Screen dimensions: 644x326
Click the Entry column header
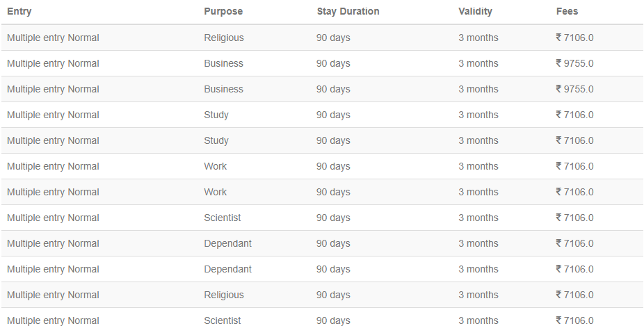pyautogui.click(x=19, y=12)
